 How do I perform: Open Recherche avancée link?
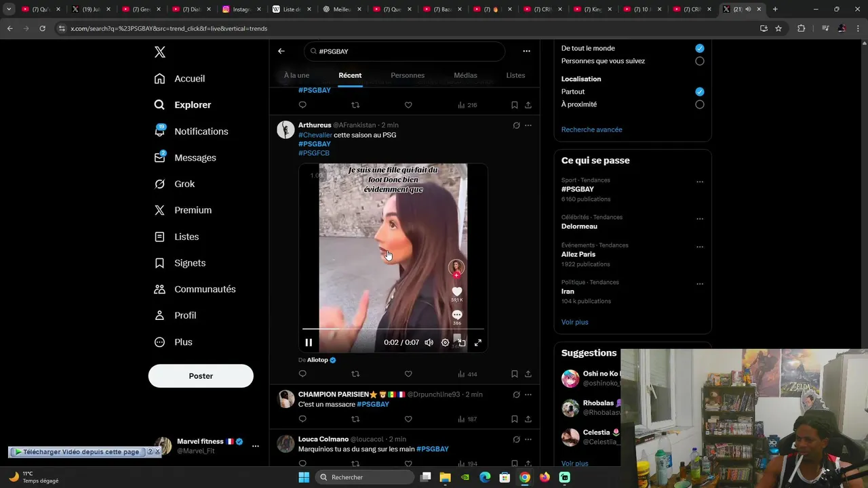(x=591, y=129)
